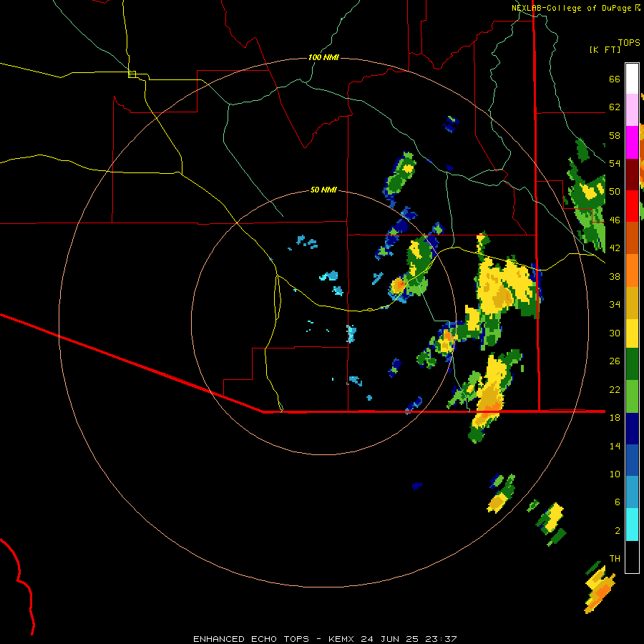
Task: Click the NEXLAB-College of DuPage label
Action: pyautogui.click(x=571, y=8)
